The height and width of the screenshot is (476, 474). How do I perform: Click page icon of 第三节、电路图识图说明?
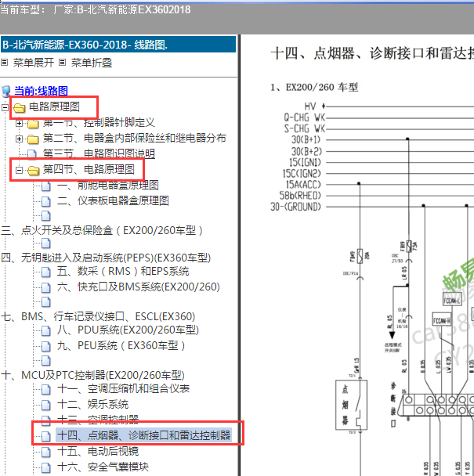pyautogui.click(x=32, y=154)
